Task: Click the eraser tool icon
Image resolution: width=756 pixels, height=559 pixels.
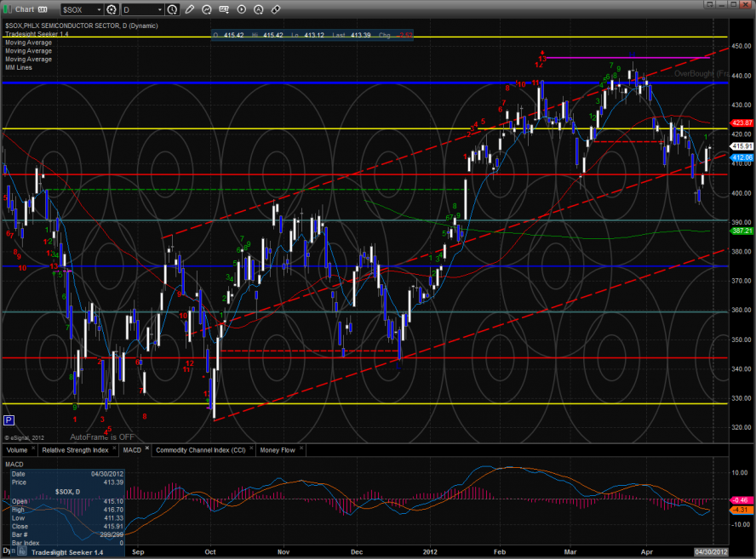Action: [275, 9]
